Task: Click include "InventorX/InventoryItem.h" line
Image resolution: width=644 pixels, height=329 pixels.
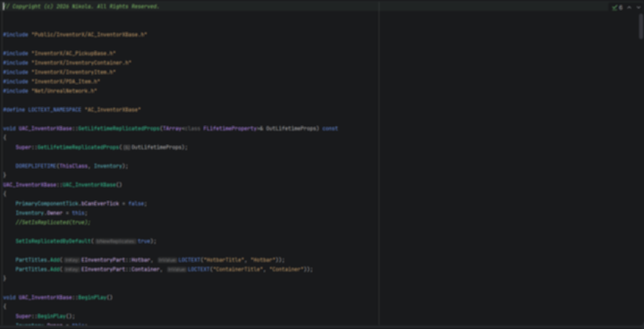Action: coord(60,72)
